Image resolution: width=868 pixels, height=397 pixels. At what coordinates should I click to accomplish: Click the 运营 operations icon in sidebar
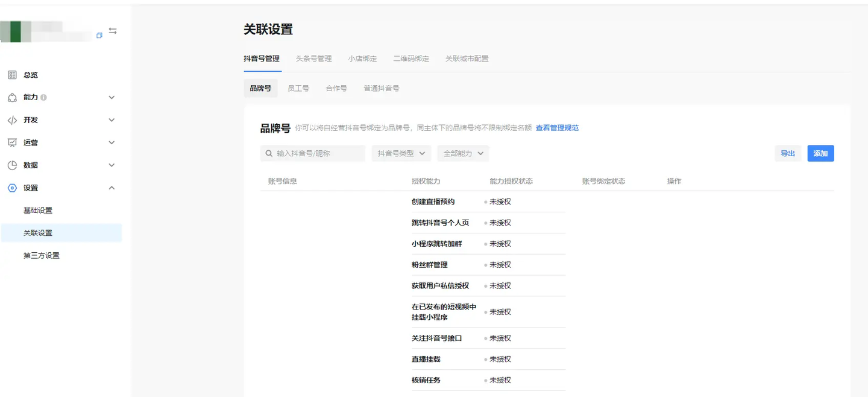coord(12,143)
